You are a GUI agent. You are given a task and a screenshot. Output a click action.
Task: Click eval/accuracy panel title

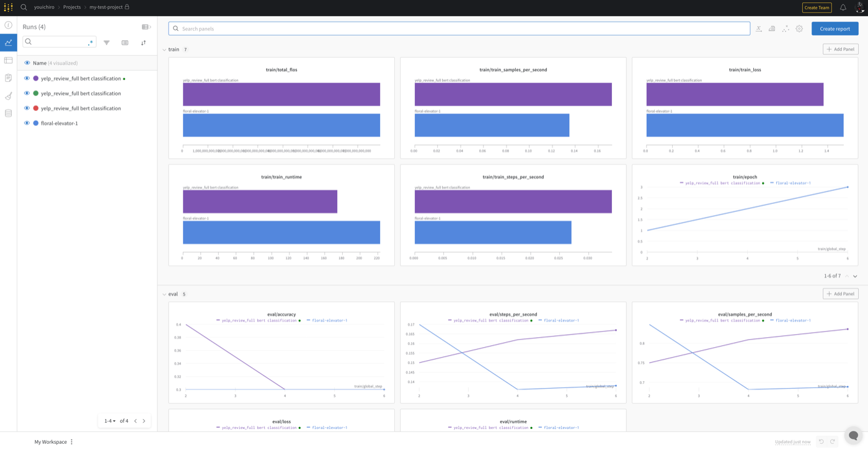pyautogui.click(x=281, y=314)
